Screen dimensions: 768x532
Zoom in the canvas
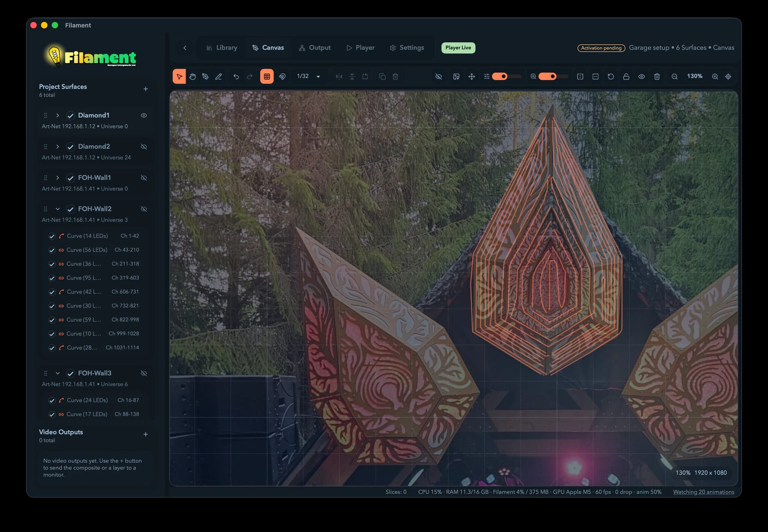tap(715, 76)
